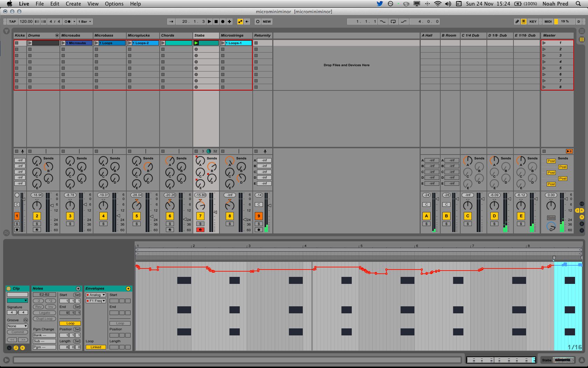Click the Wi-Fi icon in menu bar
The width and height of the screenshot is (588, 368).
pyautogui.click(x=437, y=4)
